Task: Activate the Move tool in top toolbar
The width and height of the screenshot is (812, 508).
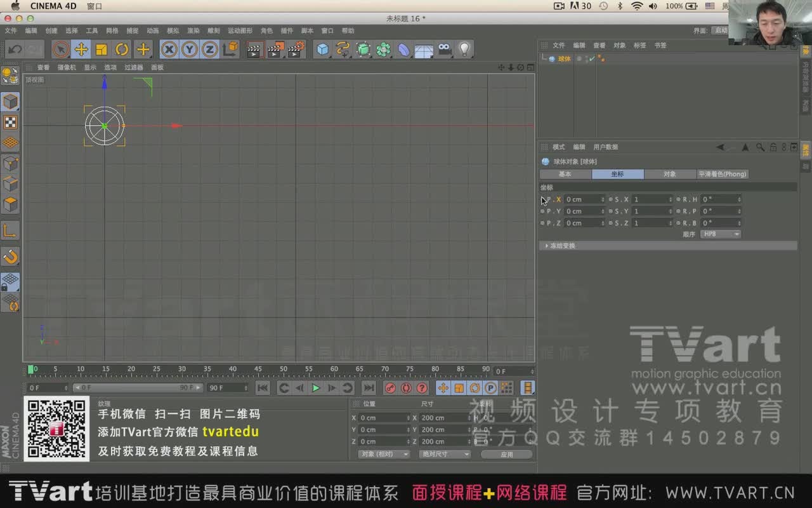Action: coord(81,50)
